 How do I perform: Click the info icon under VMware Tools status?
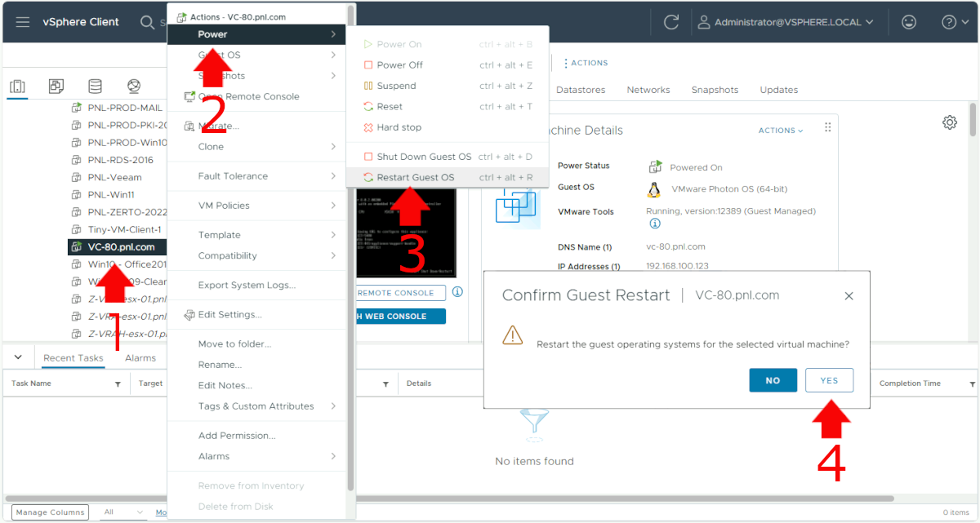click(655, 224)
